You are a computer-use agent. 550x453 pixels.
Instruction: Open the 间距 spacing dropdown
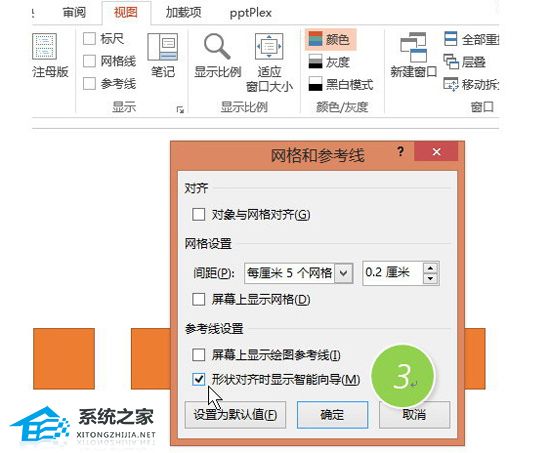tap(343, 273)
